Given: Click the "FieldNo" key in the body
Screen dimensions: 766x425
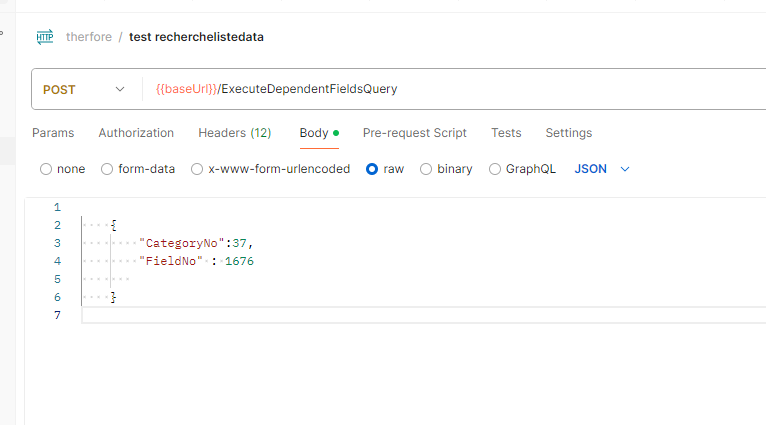Looking at the screenshot, I should [171, 261].
